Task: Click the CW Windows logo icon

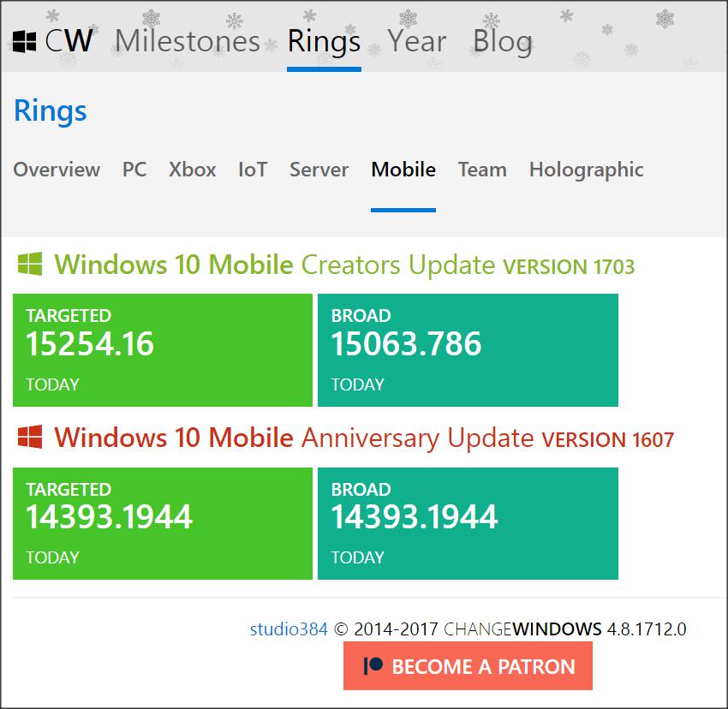Action: point(24,41)
